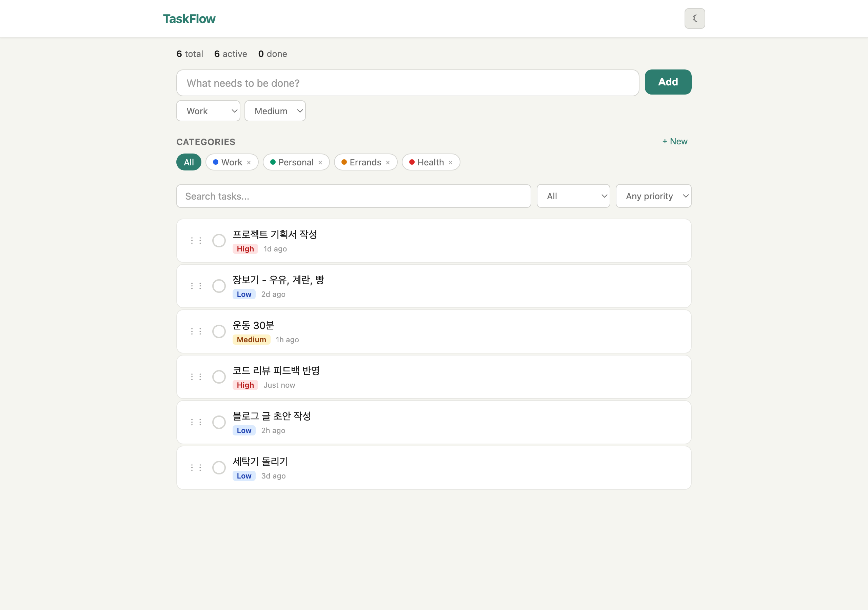The width and height of the screenshot is (868, 610).
Task: Remove the Errands category chip
Action: coord(388,162)
